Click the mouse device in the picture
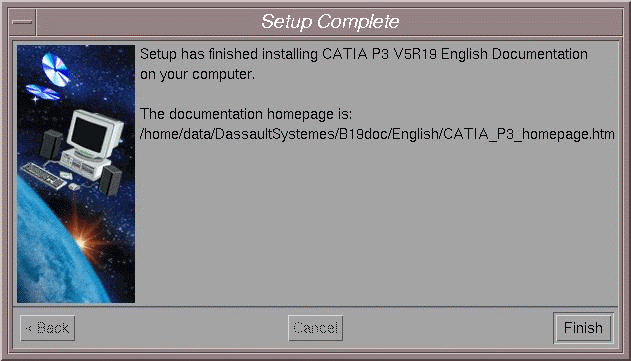This screenshot has height=361, width=631. [74, 187]
